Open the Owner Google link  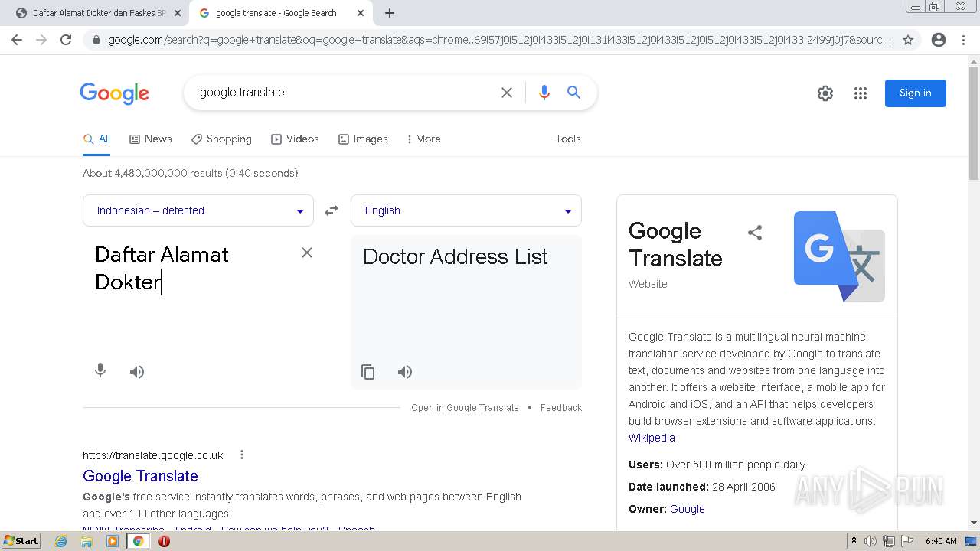(x=688, y=509)
